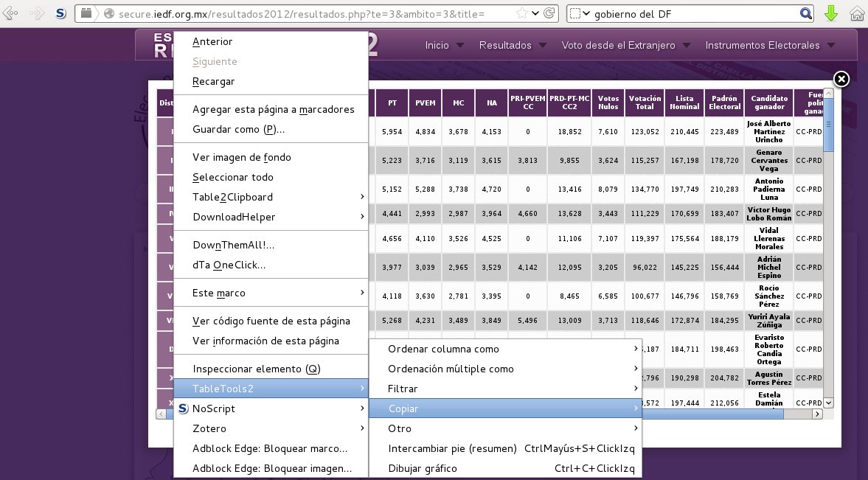Open the URL history dropdown arrow
The width and height of the screenshot is (868, 480).
tap(536, 13)
